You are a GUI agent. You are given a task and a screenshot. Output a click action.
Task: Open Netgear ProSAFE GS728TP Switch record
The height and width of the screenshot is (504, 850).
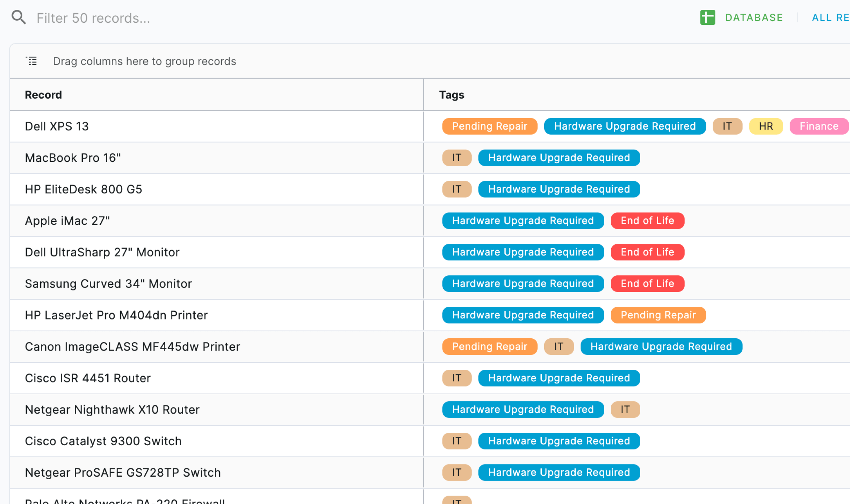[x=123, y=472]
